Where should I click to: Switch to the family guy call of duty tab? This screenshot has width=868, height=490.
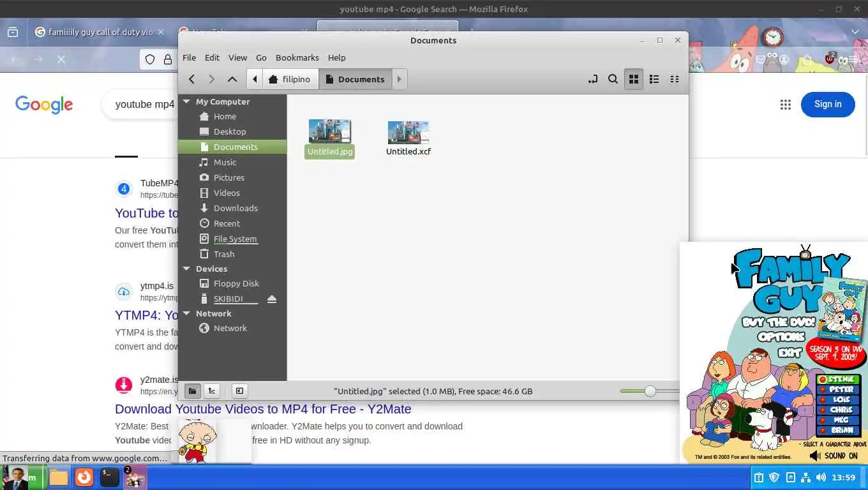99,32
